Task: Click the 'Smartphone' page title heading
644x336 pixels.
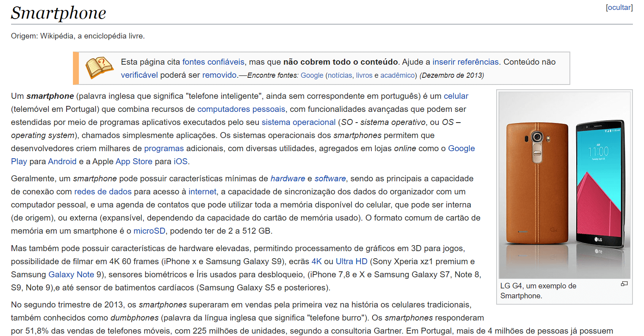Action: tap(59, 13)
